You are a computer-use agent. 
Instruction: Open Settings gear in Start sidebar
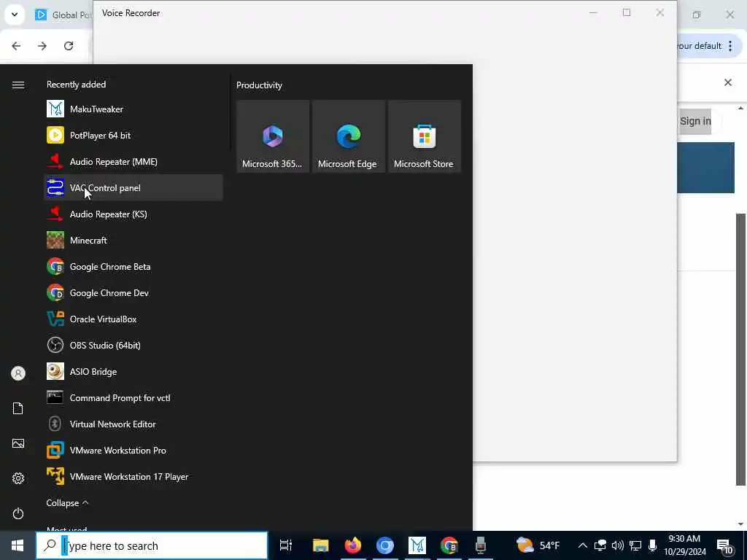(18, 478)
